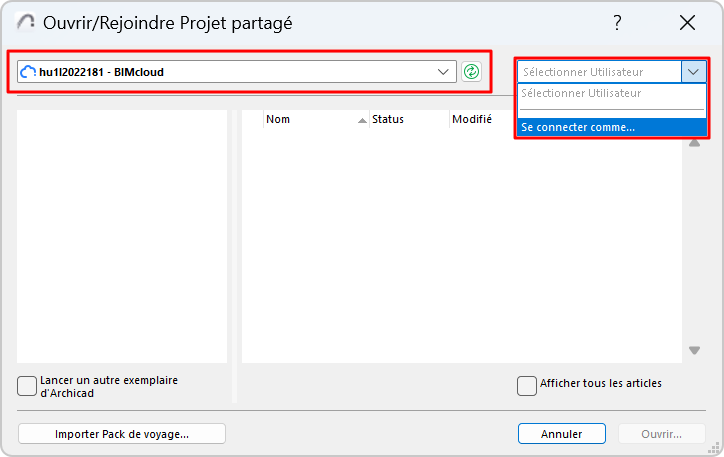Close the Ouvrir/Rejoindre dialog
Screen dimensions: 724x457
click(x=687, y=22)
